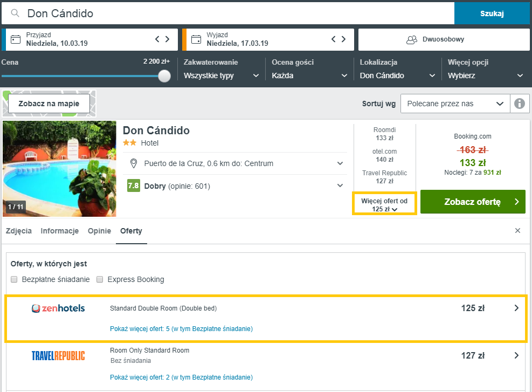This screenshot has height=392, width=532.
Task: Open the Ocena gości dropdown
Action: pos(309,75)
